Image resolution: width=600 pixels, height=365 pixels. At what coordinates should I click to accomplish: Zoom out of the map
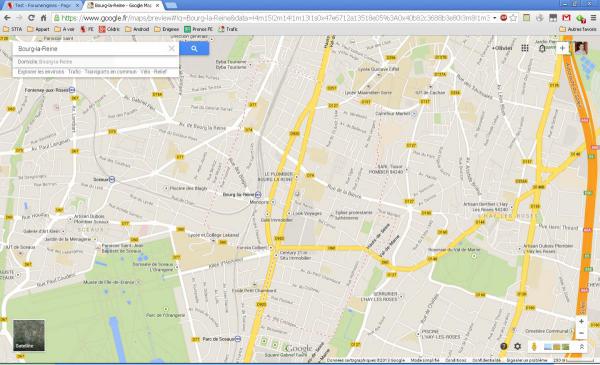pos(581,333)
